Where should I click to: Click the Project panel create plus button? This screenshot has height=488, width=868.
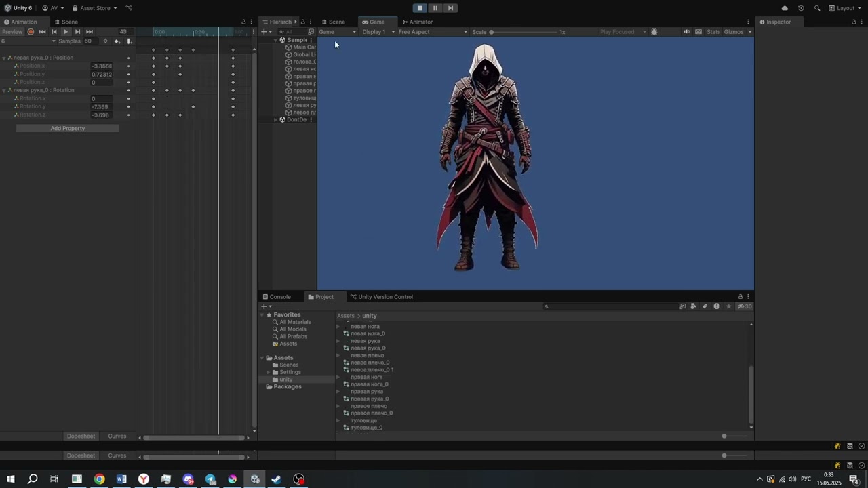[x=267, y=306]
